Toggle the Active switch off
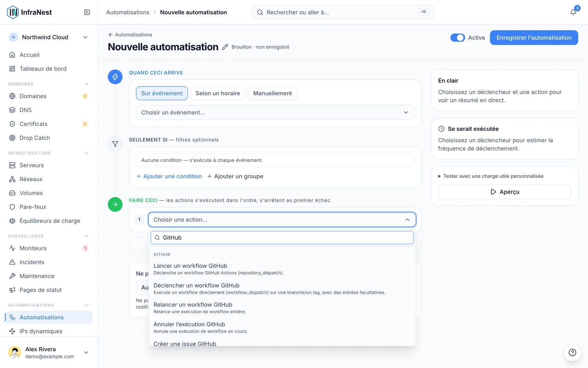 pyautogui.click(x=457, y=38)
